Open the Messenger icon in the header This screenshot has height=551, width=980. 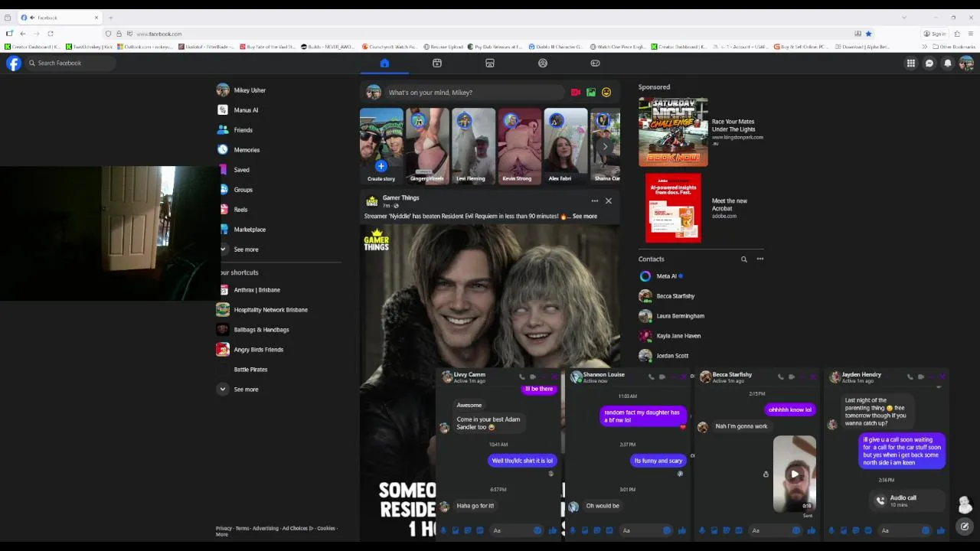point(929,64)
